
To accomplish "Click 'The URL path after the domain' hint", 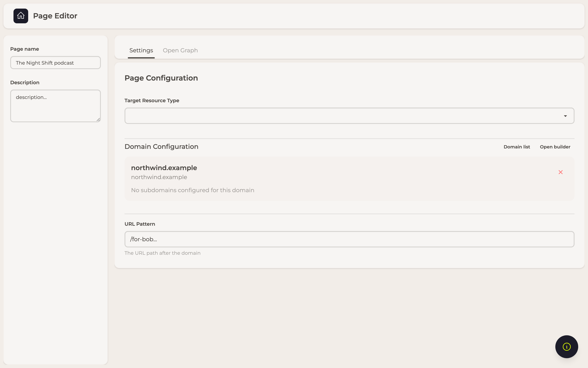I will tap(162, 253).
